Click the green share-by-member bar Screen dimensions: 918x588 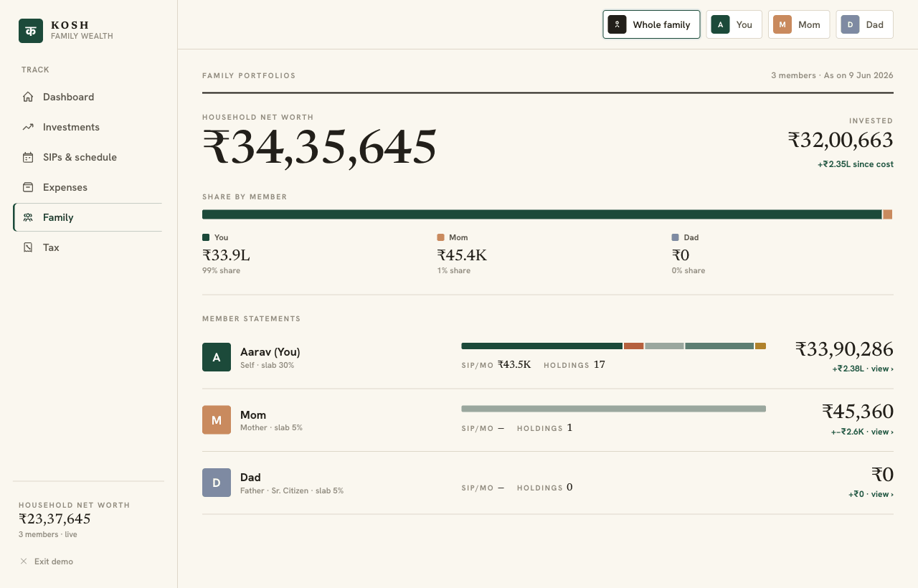point(541,214)
